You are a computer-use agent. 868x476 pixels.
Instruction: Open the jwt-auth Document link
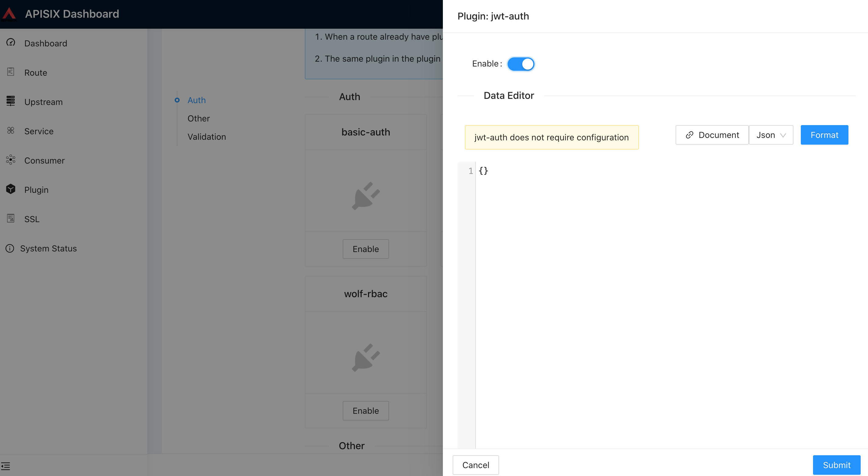pyautogui.click(x=711, y=135)
